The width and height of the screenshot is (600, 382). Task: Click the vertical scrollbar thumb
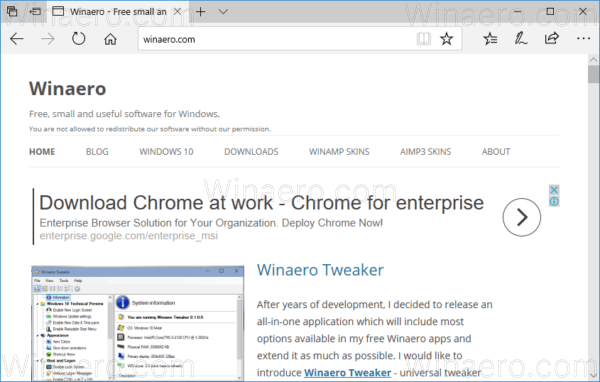click(593, 74)
